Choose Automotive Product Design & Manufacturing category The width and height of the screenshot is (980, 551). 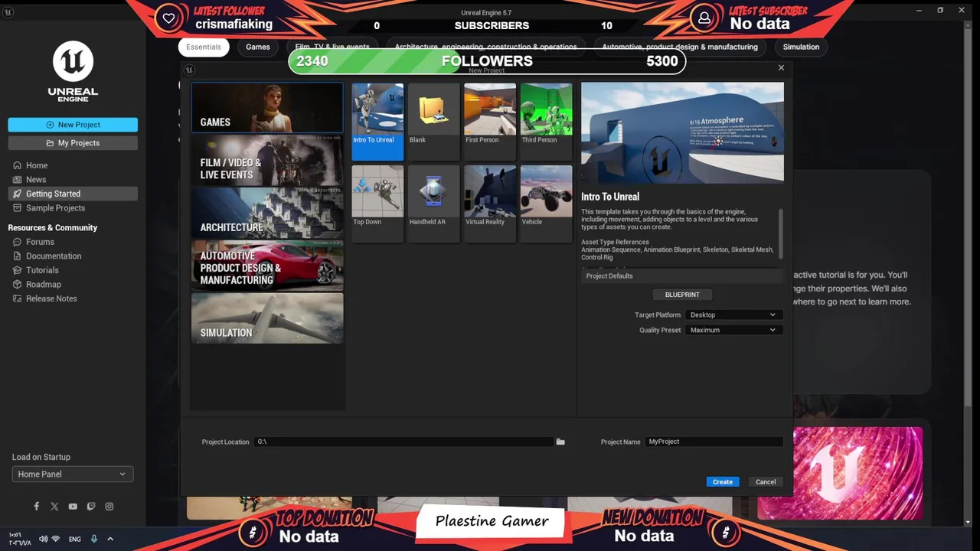click(267, 266)
